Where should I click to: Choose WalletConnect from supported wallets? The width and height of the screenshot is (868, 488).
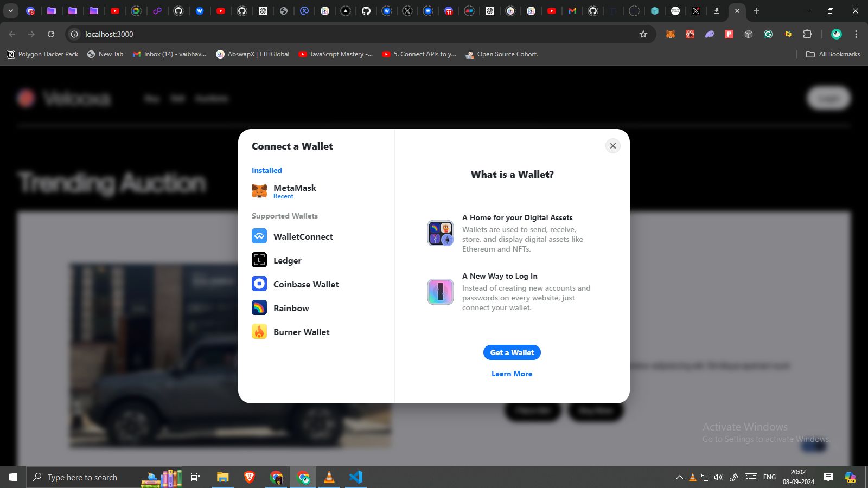click(316, 236)
